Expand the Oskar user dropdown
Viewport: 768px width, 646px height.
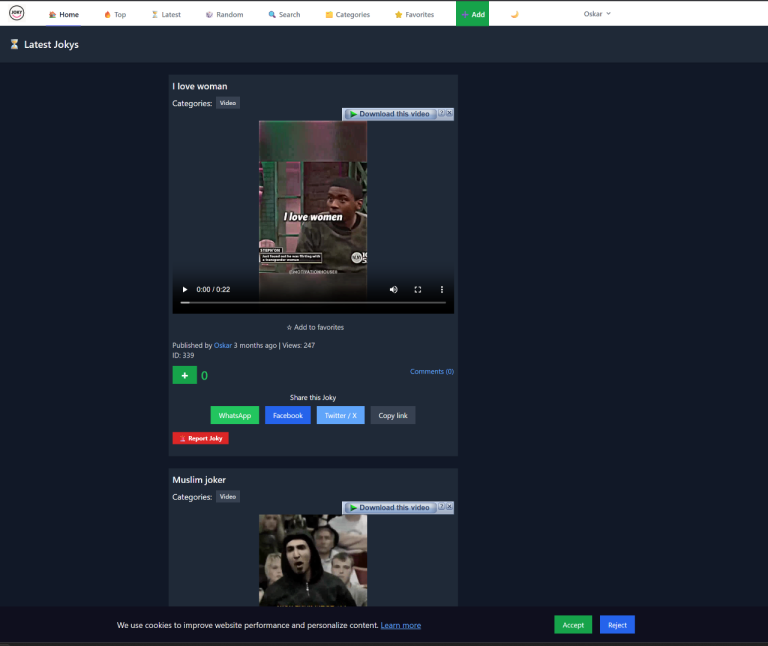[x=597, y=14]
